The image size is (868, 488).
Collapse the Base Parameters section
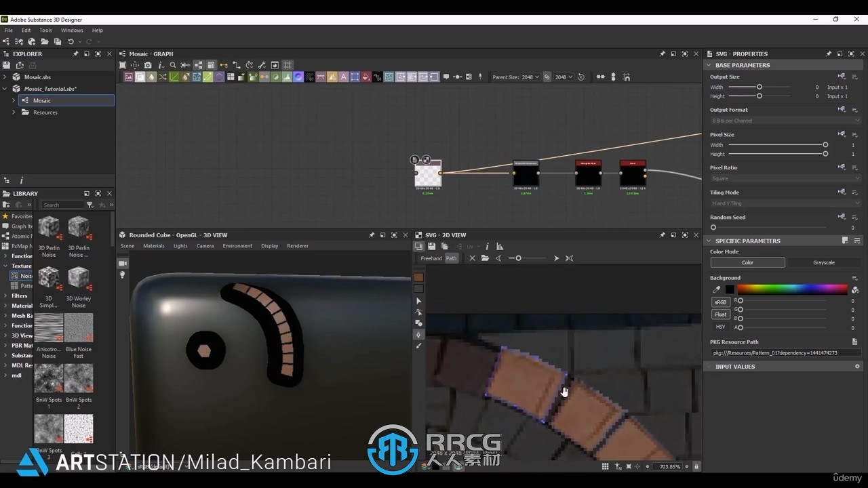[x=709, y=65]
